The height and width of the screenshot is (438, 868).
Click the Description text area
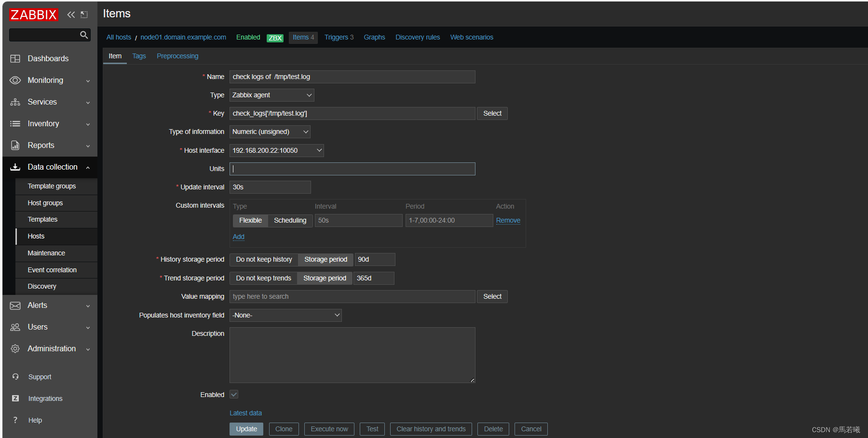coord(353,355)
